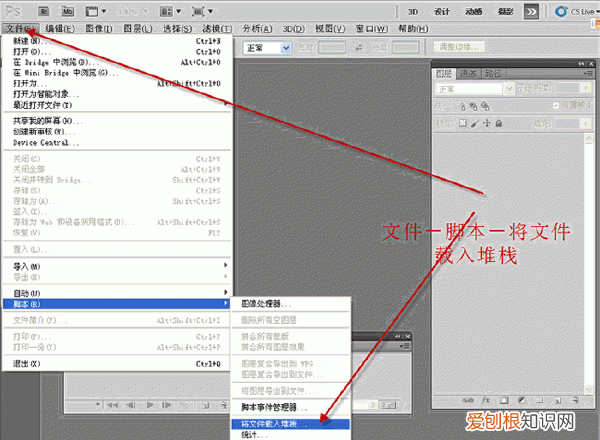Switch to the 路径 panel tab
Screen dimensions: 600x440
[493, 73]
